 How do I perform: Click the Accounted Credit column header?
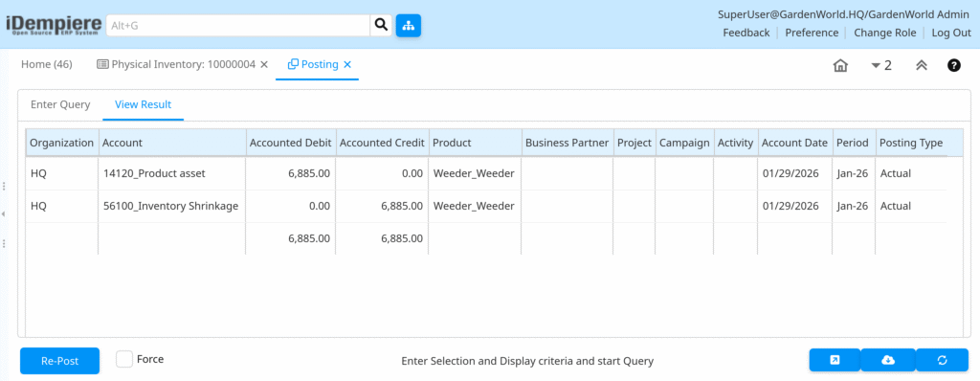382,143
